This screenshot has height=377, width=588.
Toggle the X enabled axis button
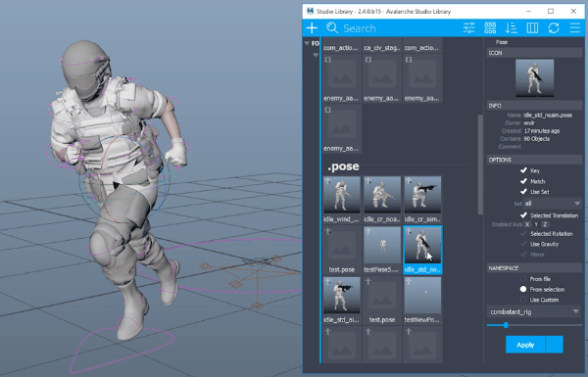pyautogui.click(x=527, y=224)
